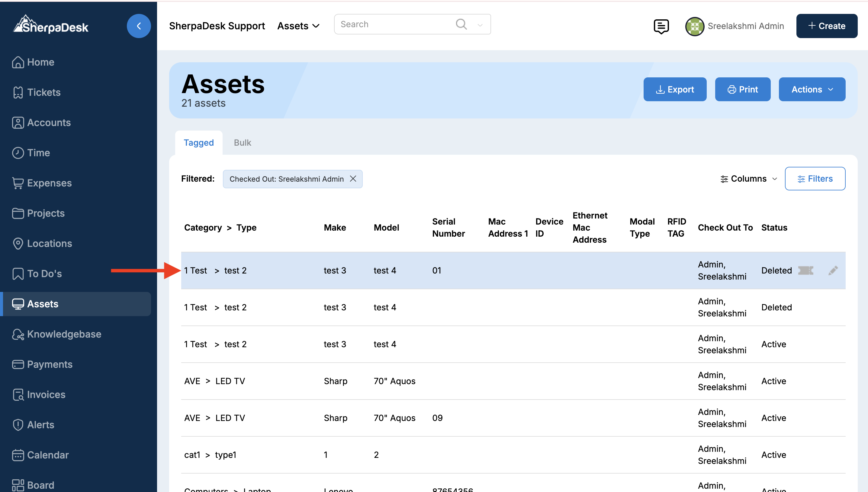Image resolution: width=868 pixels, height=492 pixels.
Task: Click the Export button
Action: pos(674,89)
